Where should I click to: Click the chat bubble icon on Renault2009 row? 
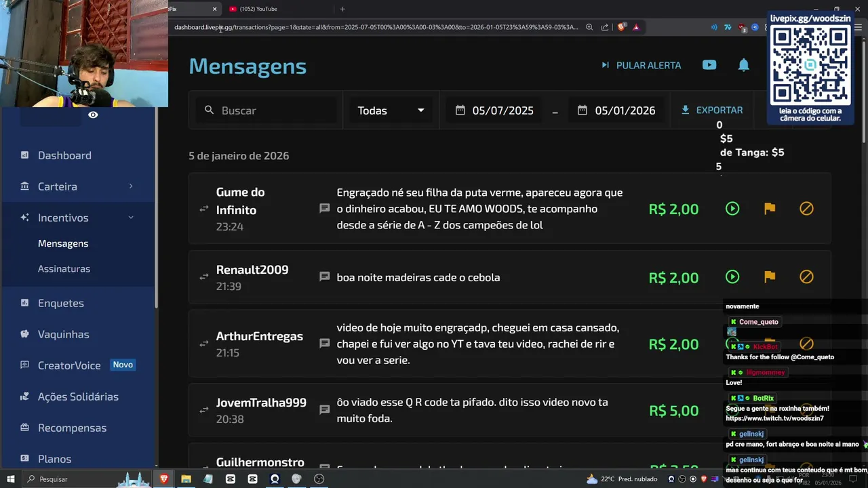click(325, 277)
